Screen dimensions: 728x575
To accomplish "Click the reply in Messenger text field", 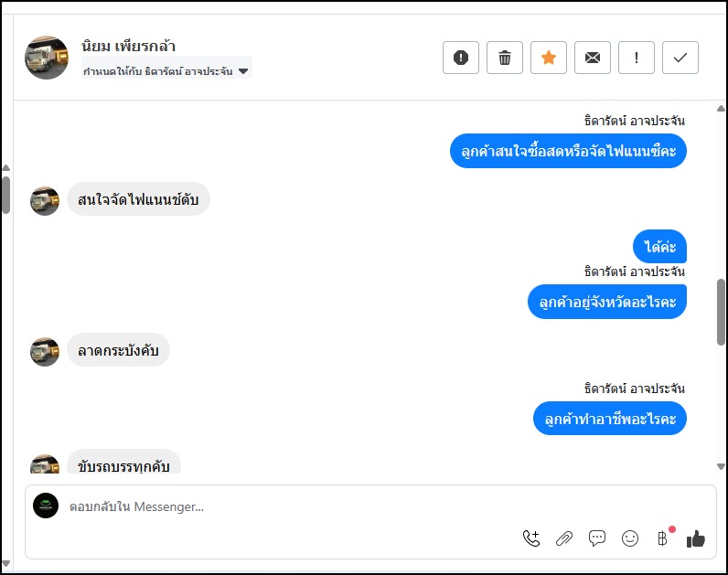I will [274, 506].
